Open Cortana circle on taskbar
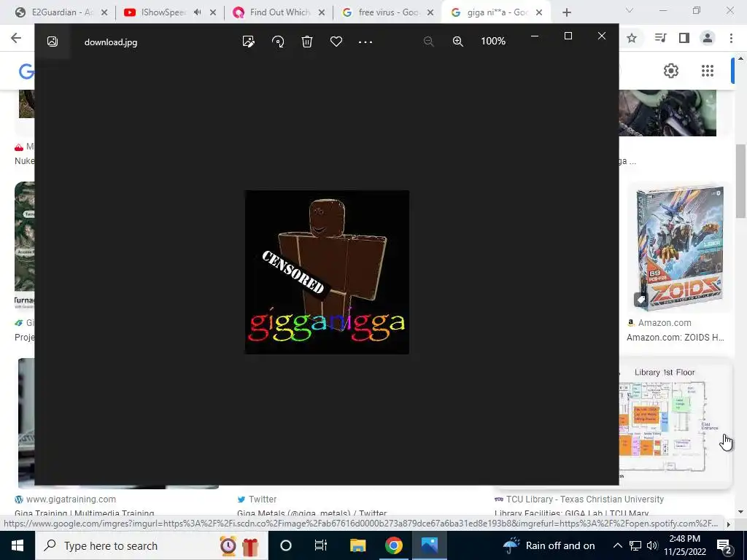This screenshot has width=747, height=560. pos(286,545)
